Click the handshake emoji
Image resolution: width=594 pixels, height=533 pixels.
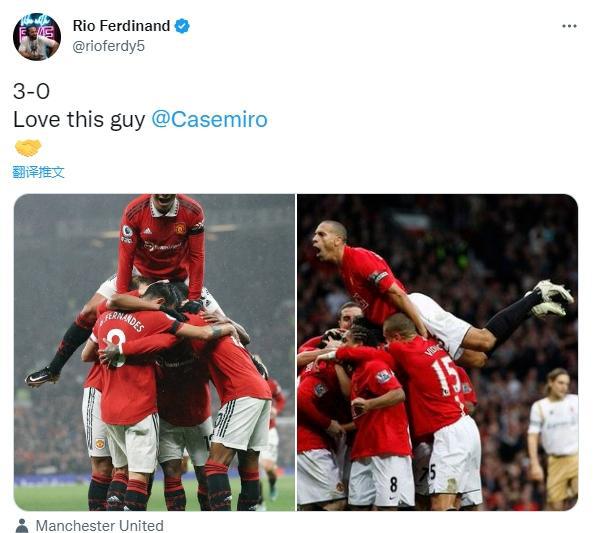[x=28, y=148]
